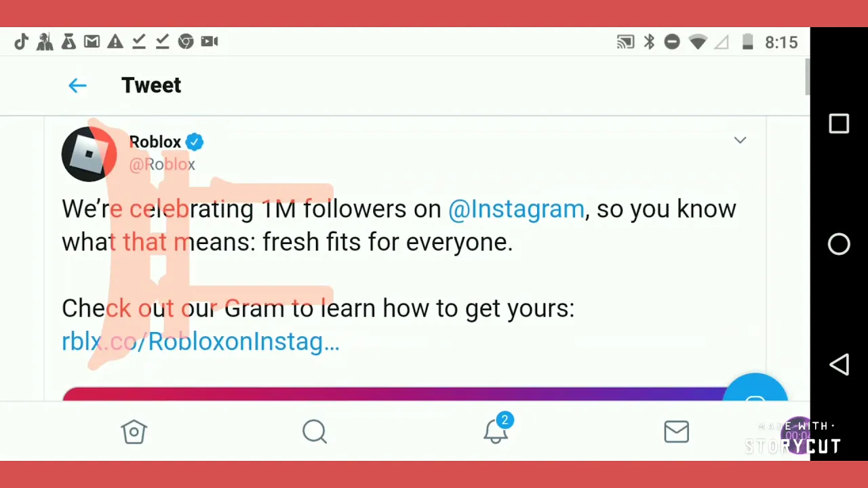
Task: Tap the TikTok status bar icon
Action: click(21, 42)
